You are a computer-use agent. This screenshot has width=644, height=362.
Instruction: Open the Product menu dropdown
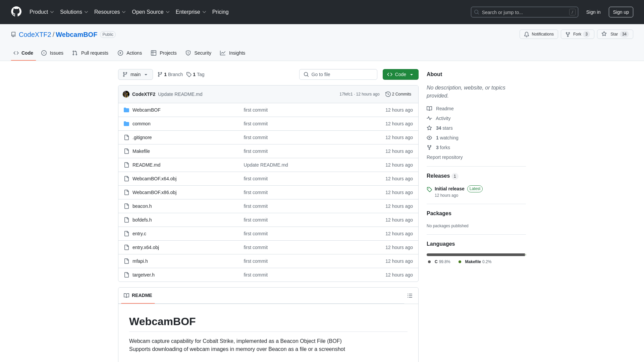click(x=42, y=12)
